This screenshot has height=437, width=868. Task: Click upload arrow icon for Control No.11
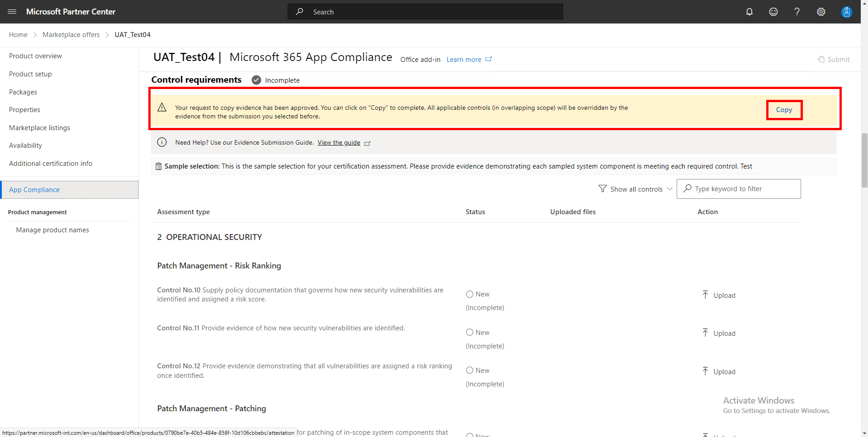705,333
